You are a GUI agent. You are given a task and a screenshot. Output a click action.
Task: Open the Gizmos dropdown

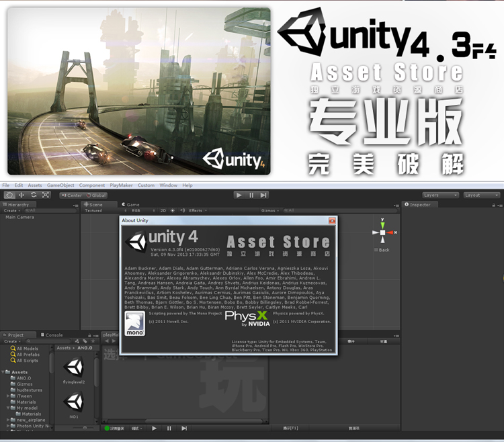[270, 211]
